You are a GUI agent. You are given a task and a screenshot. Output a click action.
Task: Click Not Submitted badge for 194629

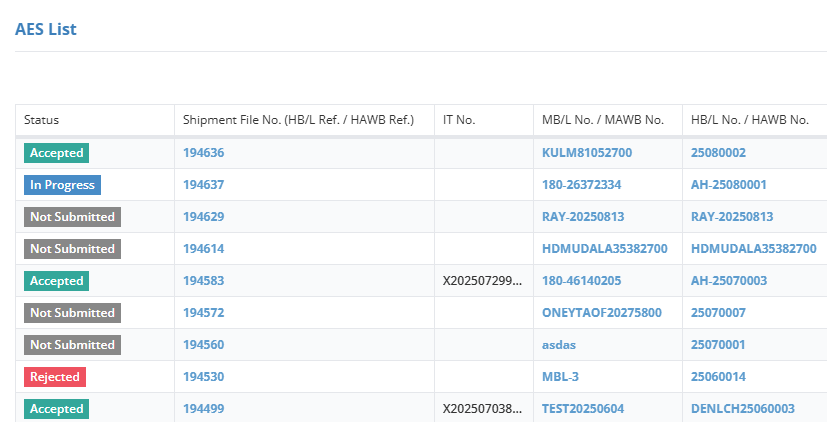(72, 217)
